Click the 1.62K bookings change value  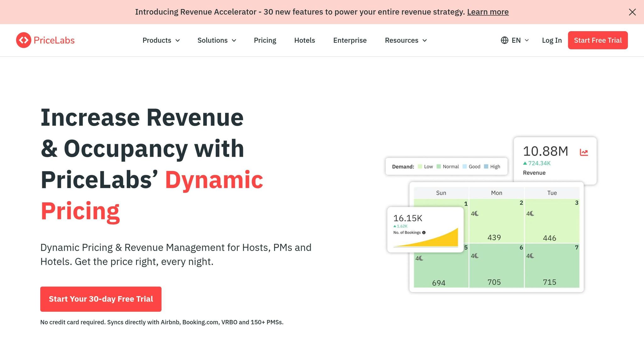[x=402, y=226]
